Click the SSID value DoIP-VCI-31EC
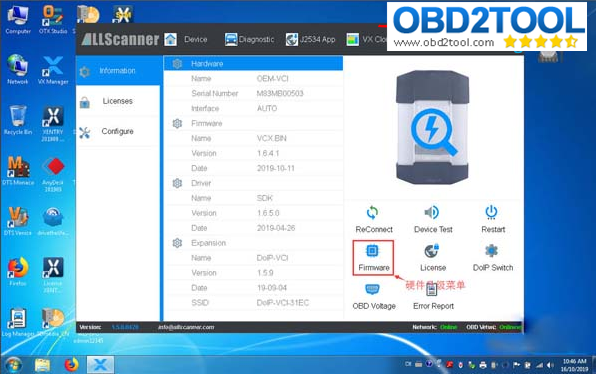This screenshot has height=375, width=596. point(283,303)
